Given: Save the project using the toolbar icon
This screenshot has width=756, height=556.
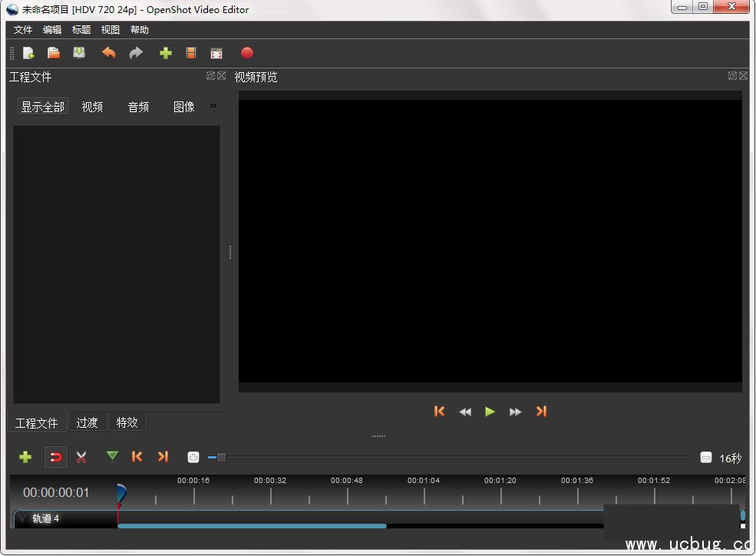Looking at the screenshot, I should [x=79, y=53].
